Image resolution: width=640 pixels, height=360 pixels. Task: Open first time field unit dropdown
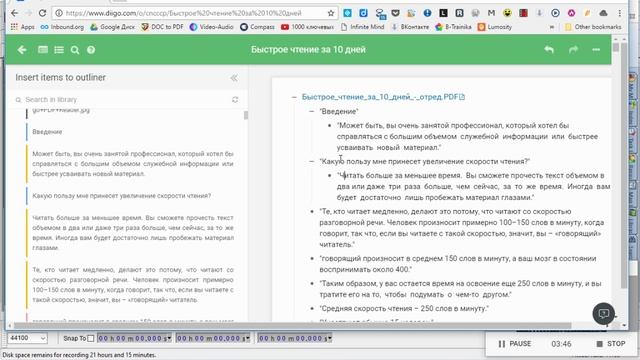point(169,338)
